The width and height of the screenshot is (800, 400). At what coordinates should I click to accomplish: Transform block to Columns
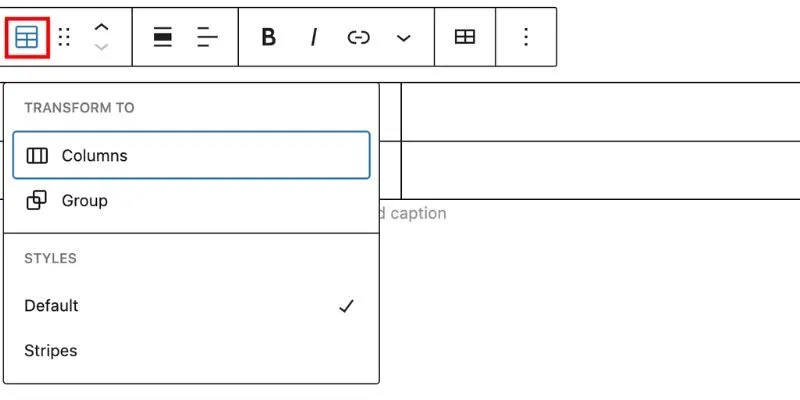click(191, 155)
